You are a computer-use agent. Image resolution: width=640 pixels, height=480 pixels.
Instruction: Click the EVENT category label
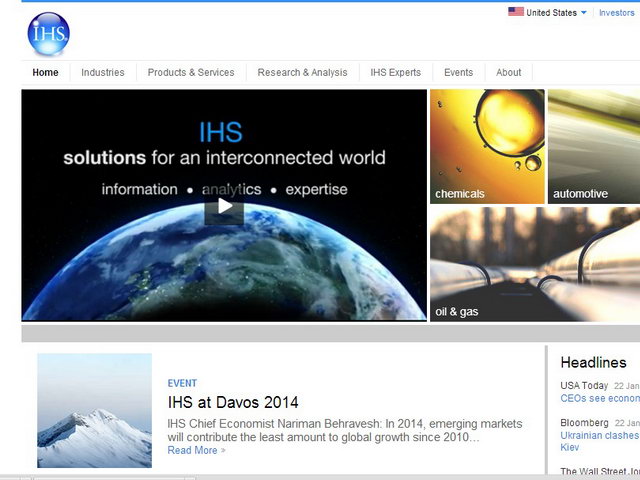point(182,383)
